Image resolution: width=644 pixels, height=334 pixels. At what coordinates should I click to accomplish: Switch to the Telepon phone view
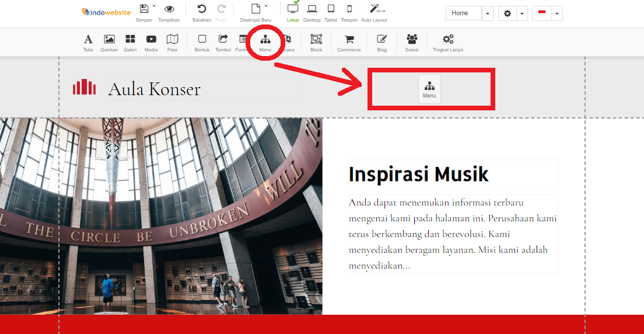[349, 9]
